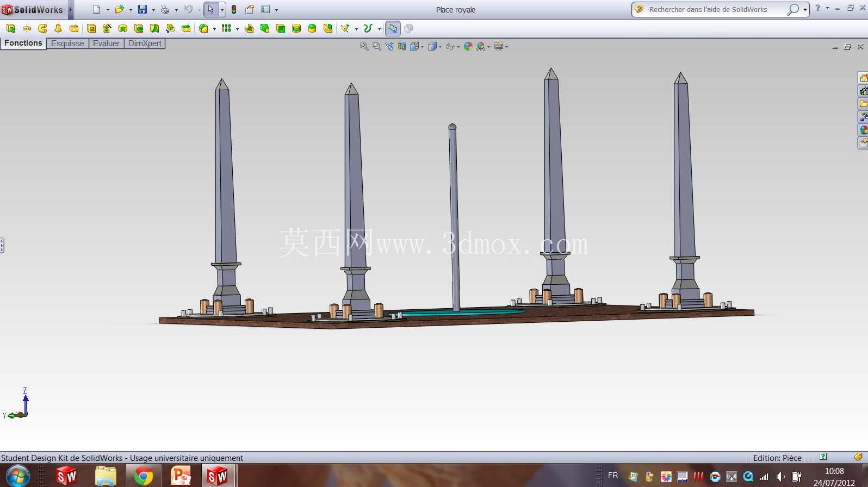Expand the SolidWorks menu arrow
868x487 pixels.
(71, 9)
